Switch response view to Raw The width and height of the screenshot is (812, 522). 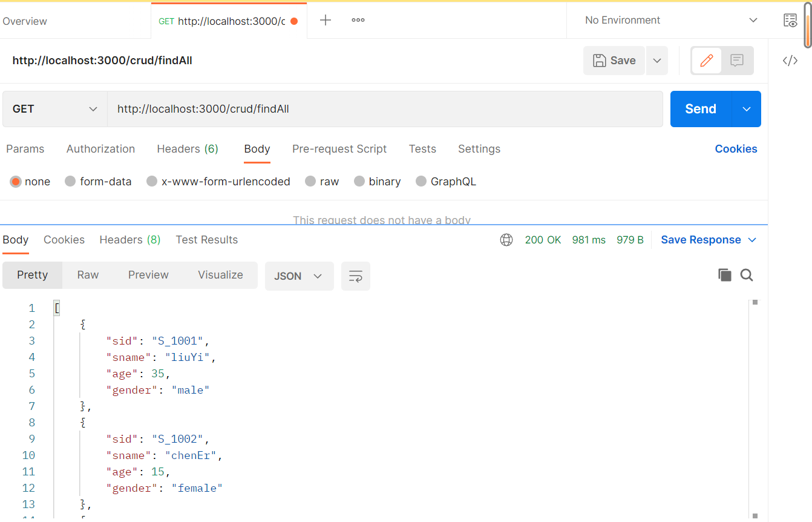point(88,275)
